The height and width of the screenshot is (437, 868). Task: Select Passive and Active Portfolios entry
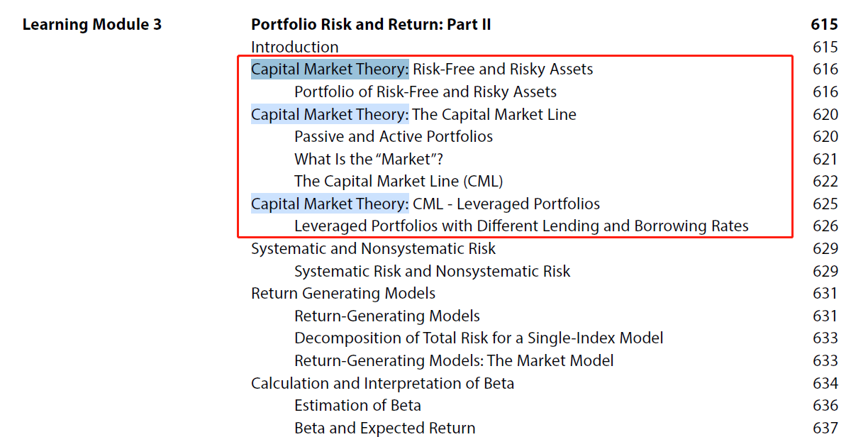click(394, 136)
